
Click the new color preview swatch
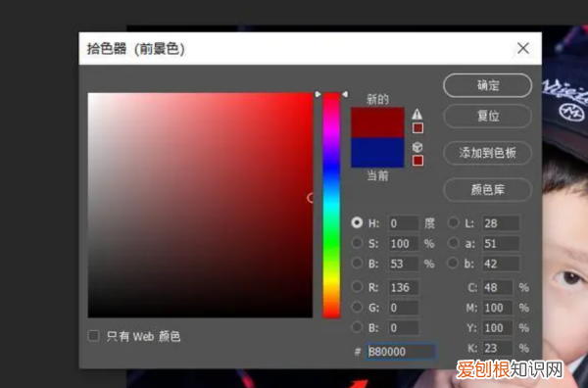click(377, 122)
